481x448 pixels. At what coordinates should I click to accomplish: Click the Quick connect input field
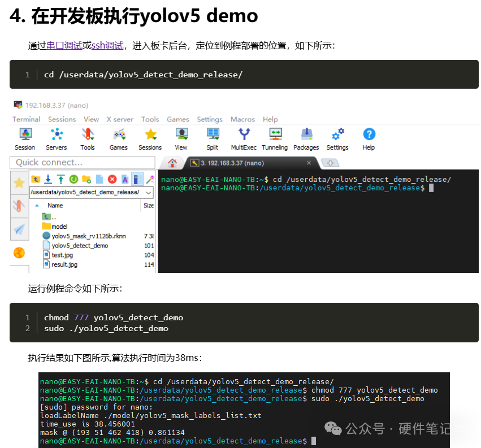coord(82,163)
